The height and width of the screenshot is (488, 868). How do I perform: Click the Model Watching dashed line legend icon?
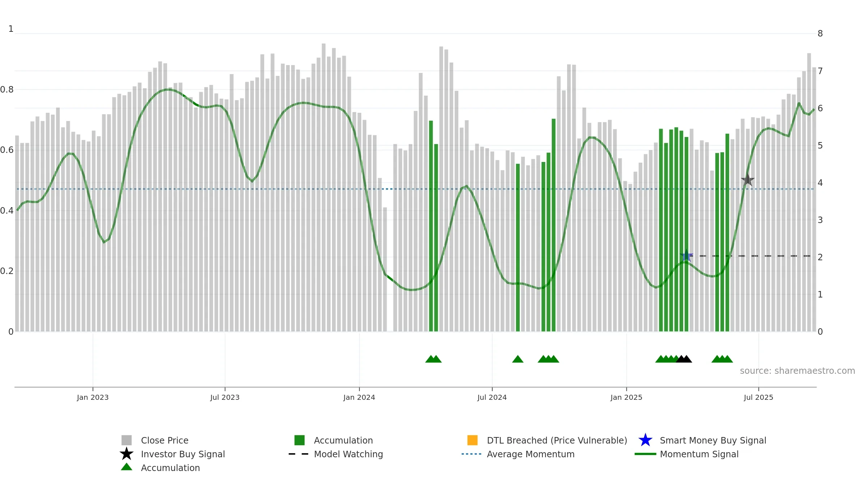click(x=299, y=454)
